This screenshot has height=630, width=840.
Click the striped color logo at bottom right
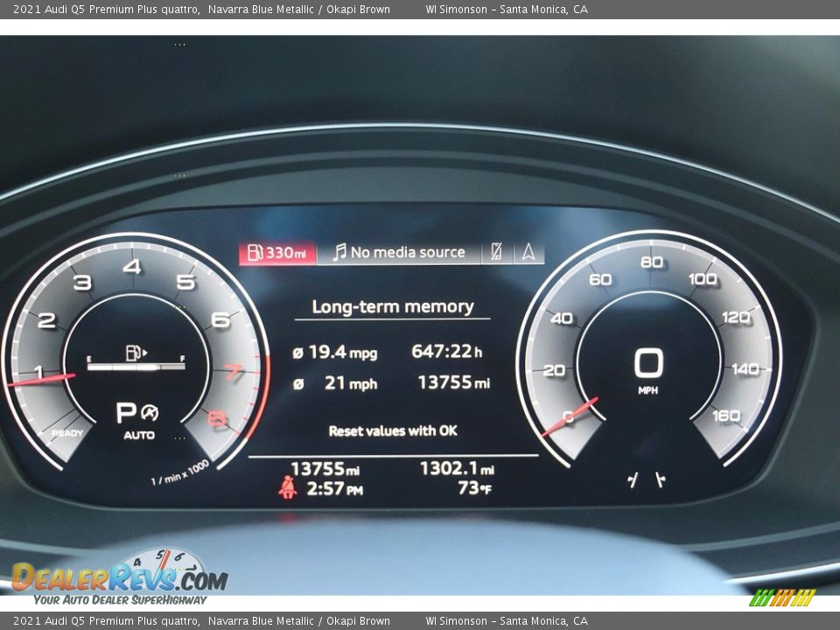[782, 597]
